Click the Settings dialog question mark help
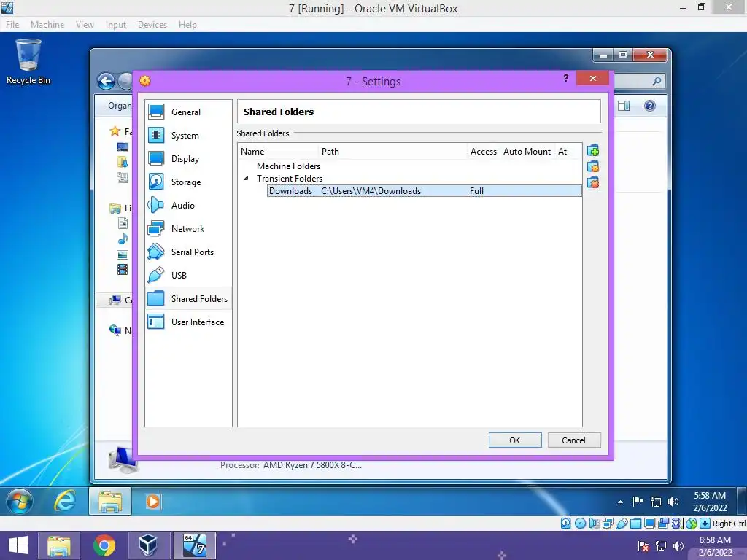The image size is (747, 560). [565, 78]
